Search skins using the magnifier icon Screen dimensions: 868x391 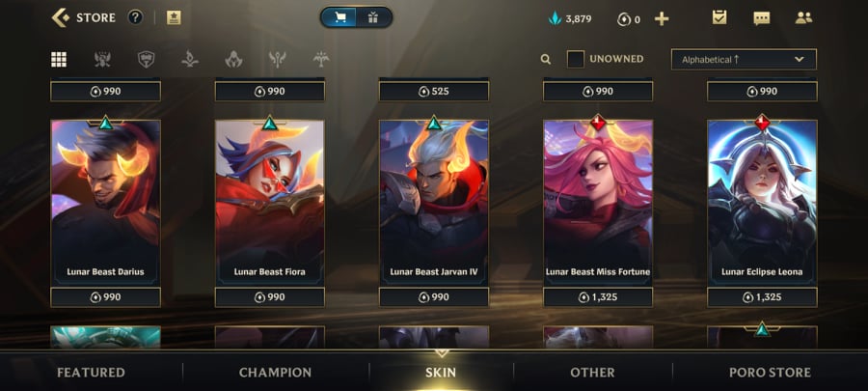pos(546,59)
